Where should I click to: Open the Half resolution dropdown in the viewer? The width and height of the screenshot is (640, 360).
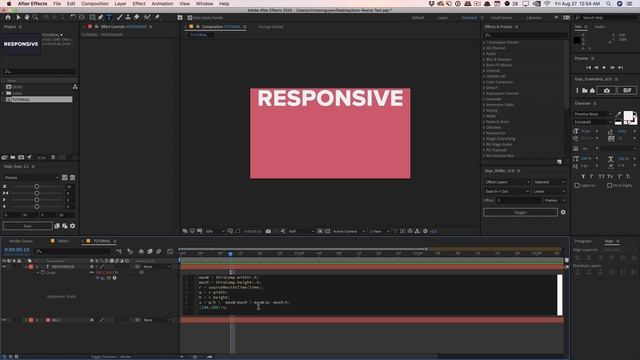tap(301, 231)
